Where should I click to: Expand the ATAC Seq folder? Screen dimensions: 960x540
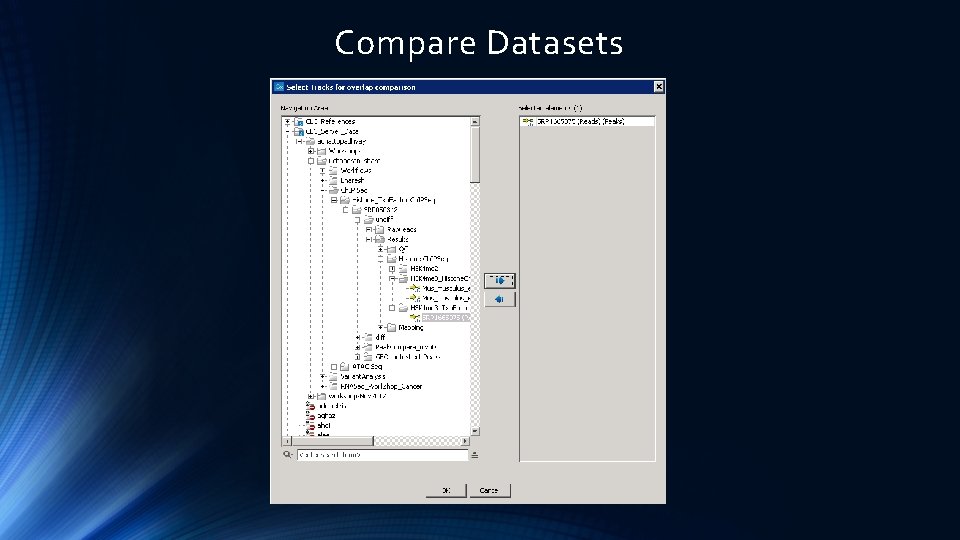tap(334, 367)
